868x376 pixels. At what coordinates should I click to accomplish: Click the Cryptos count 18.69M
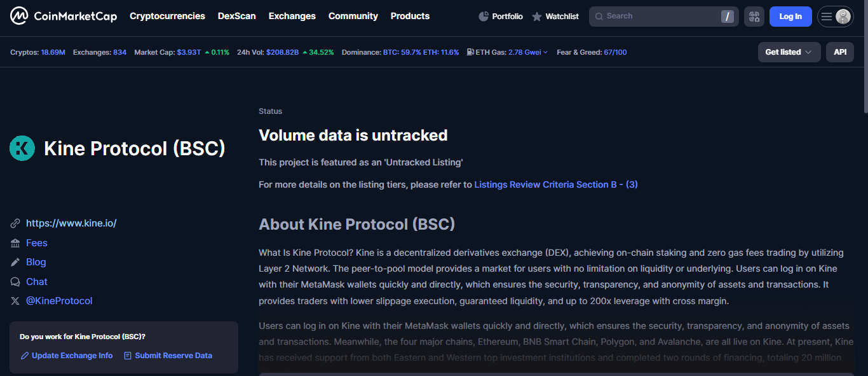[x=53, y=52]
